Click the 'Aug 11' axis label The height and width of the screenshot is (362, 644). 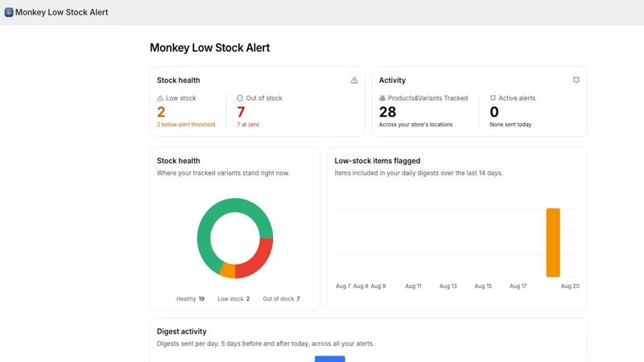[413, 286]
